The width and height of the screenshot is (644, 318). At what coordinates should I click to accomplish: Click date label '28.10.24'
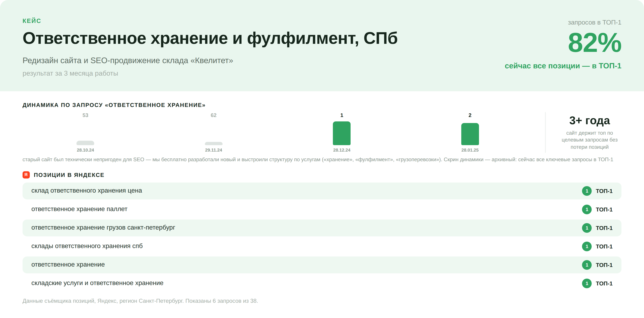point(85,150)
